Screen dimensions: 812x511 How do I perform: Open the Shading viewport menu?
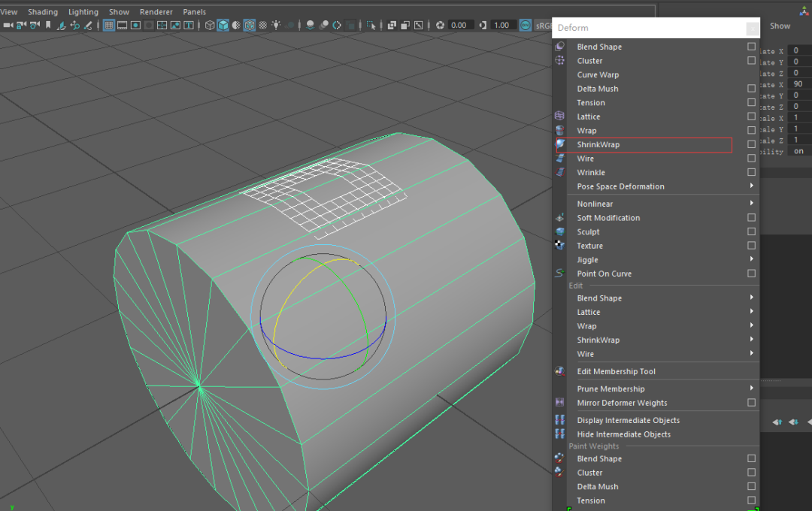[43, 12]
